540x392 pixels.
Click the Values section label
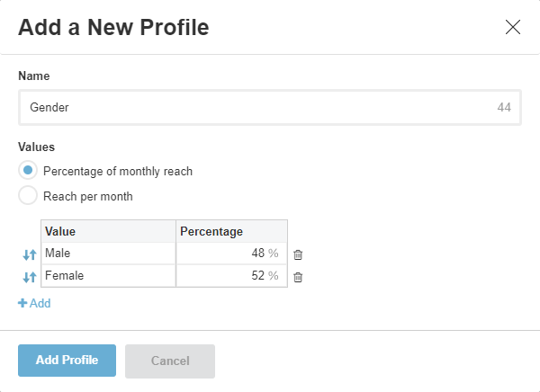click(x=36, y=147)
